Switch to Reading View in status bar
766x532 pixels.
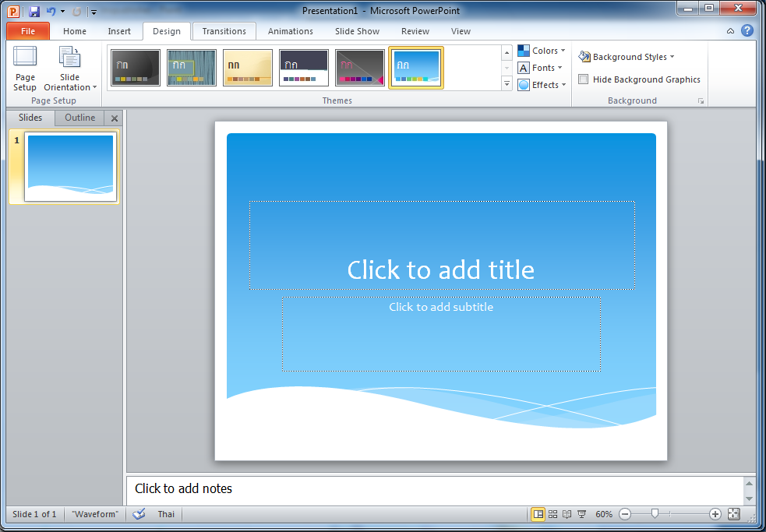click(567, 514)
